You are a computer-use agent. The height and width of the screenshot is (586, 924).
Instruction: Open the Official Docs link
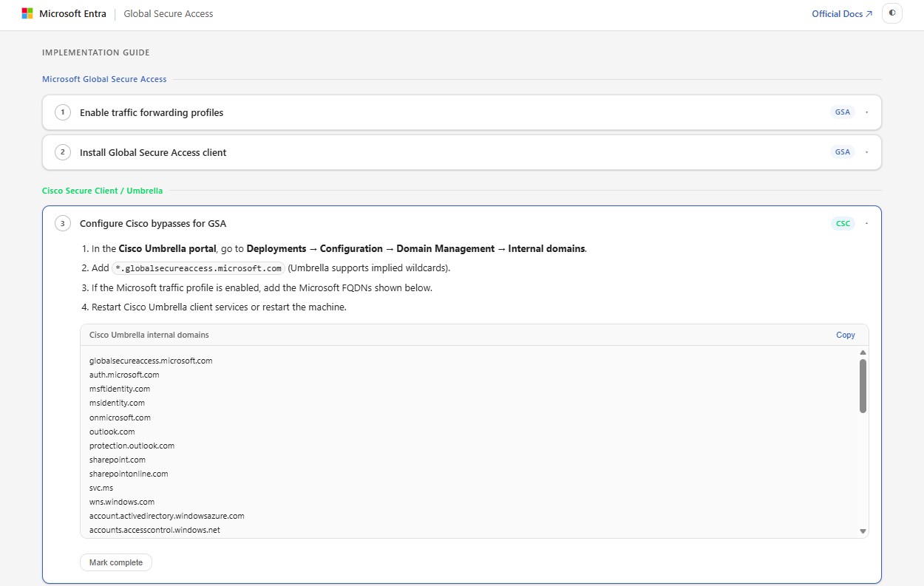tap(842, 14)
